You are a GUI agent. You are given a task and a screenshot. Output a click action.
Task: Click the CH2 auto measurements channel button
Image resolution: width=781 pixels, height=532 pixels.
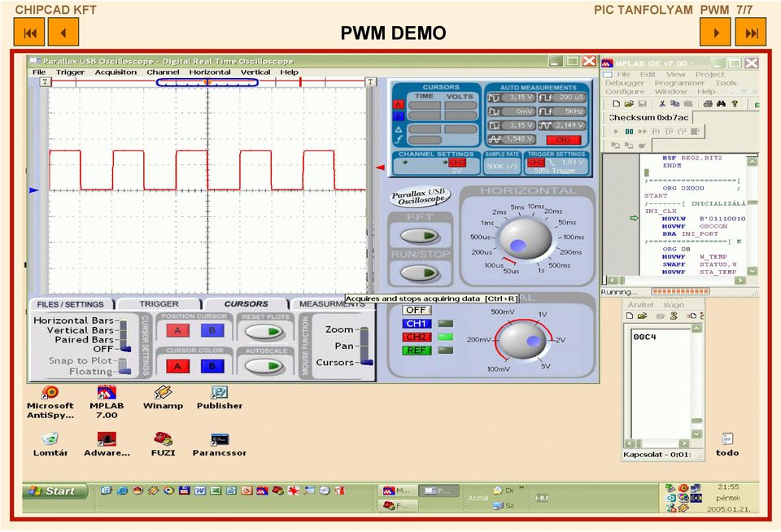pyautogui.click(x=563, y=140)
